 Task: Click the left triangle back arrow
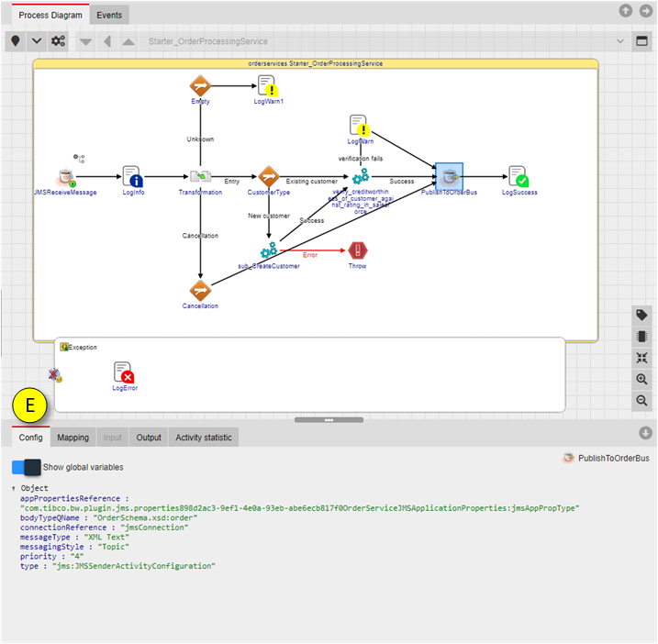click(107, 41)
